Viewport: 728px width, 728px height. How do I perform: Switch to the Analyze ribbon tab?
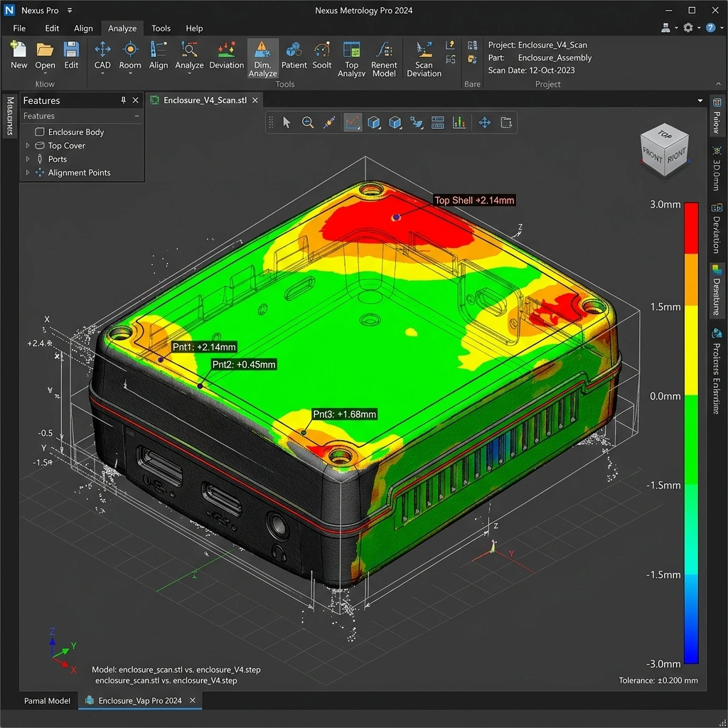coord(122,28)
